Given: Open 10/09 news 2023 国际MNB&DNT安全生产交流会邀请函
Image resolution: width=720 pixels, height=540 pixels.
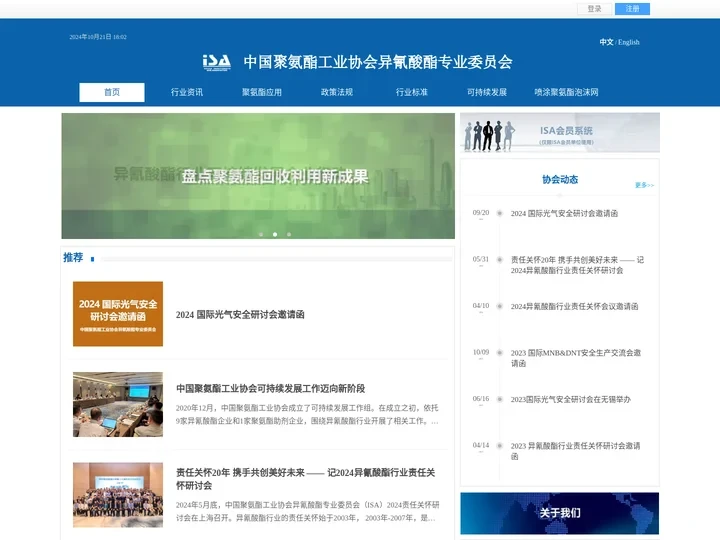Looking at the screenshot, I should coord(575,358).
